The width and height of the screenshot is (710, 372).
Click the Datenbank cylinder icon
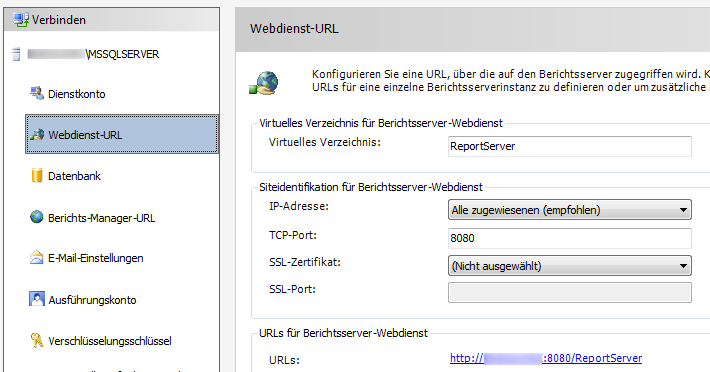tap(37, 176)
